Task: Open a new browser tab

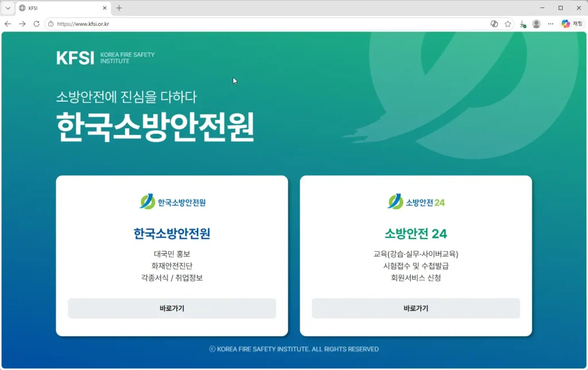Action: tap(119, 8)
